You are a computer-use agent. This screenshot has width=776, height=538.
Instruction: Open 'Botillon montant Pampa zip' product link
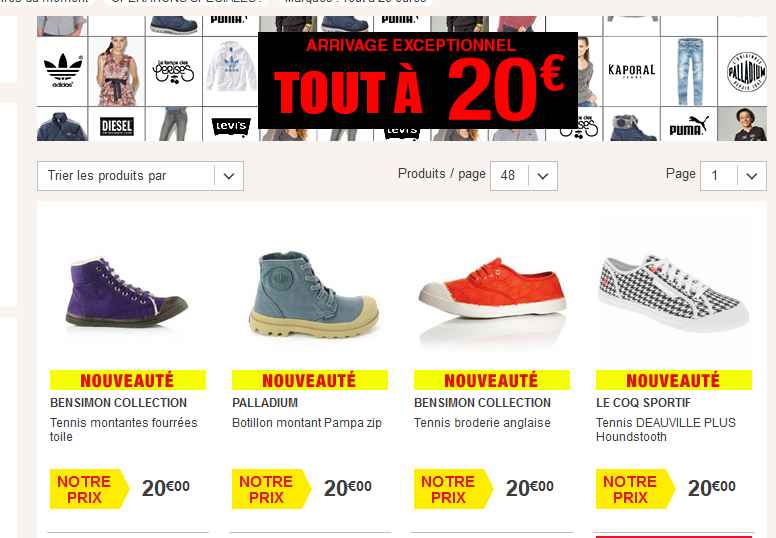tap(307, 423)
